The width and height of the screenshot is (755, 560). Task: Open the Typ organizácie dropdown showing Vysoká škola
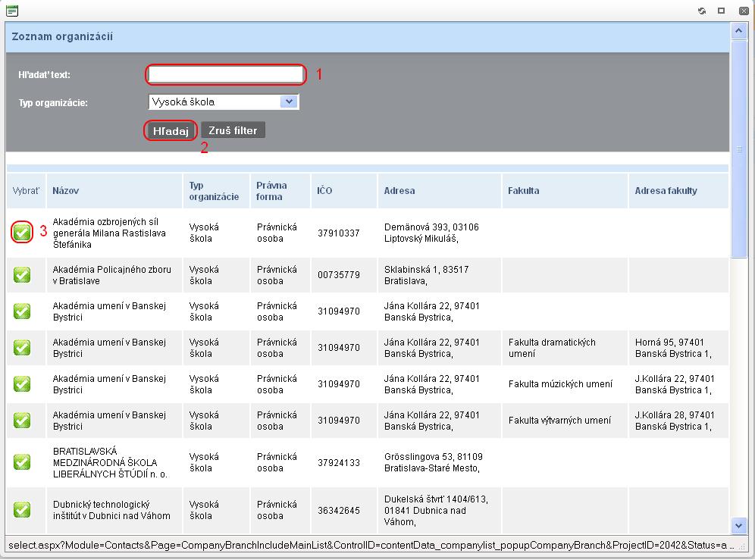click(224, 102)
